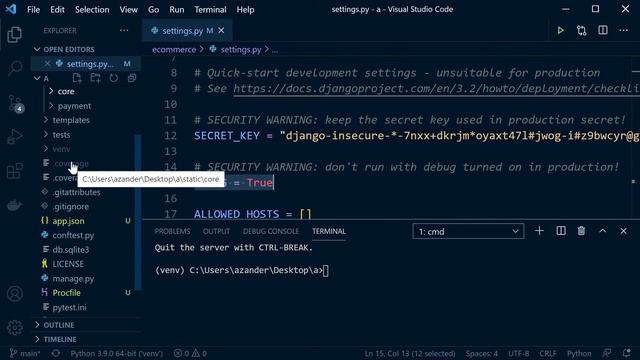
Task: Collapse all folders in Explorer
Action: 132,78
